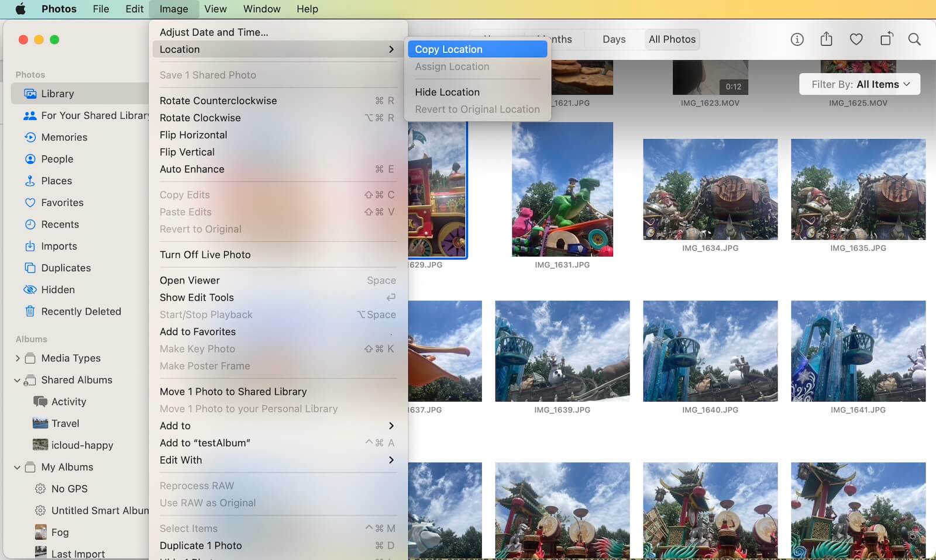Switch to the All Photos view

coord(672,39)
